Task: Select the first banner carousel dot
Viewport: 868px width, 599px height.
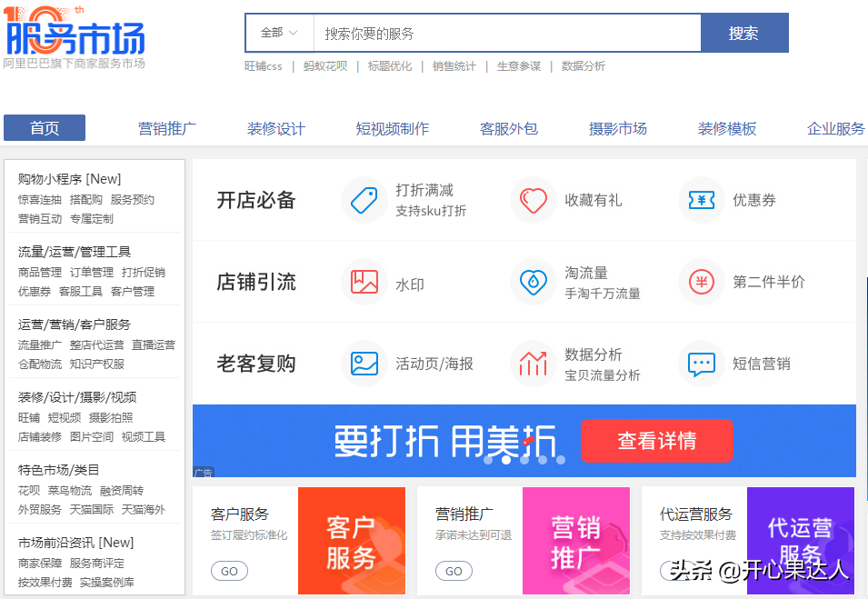Action: coord(488,460)
